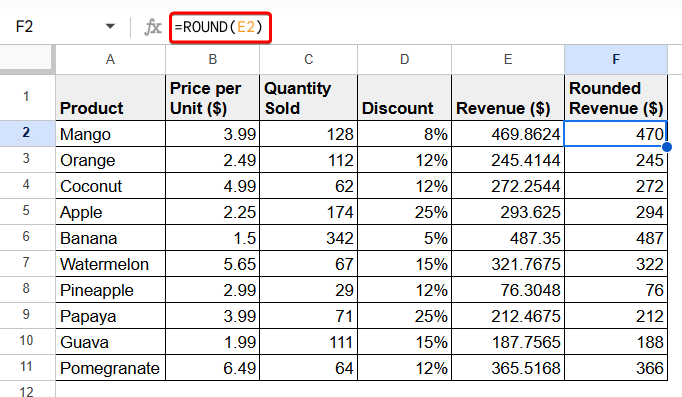The width and height of the screenshot is (682, 397).
Task: Select row 5 header
Action: tap(27, 211)
